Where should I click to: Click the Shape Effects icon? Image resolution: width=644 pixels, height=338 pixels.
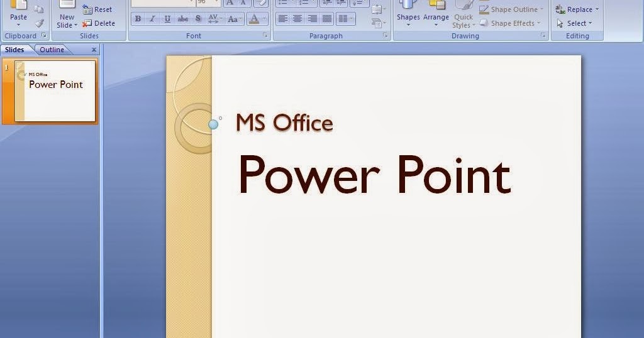484,23
